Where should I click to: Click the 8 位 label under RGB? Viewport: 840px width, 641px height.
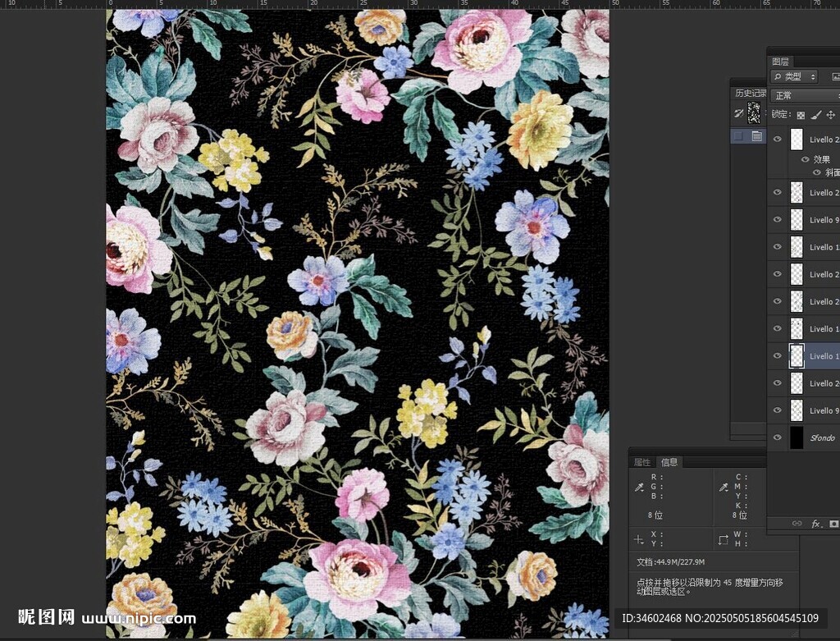(655, 515)
